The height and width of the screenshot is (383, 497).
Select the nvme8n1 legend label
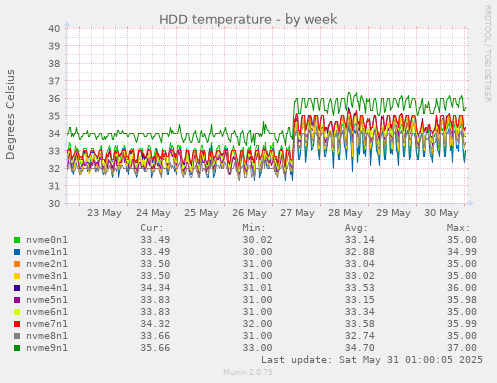click(47, 336)
